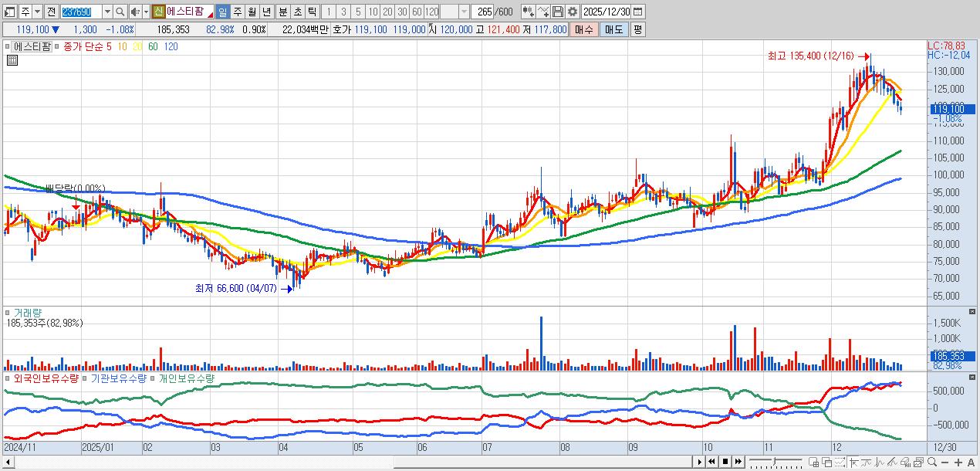This screenshot has height=471, width=980.
Task: Click the diagonal lines pattern icon
Action: (892, 463)
